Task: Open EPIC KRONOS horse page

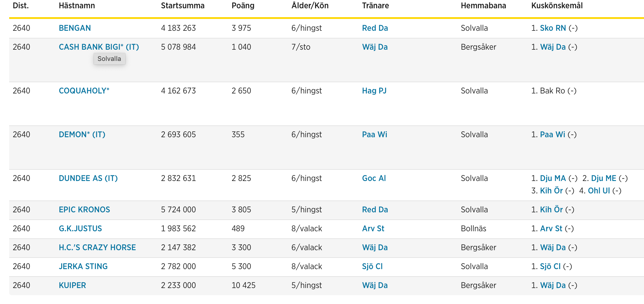Action: click(84, 210)
